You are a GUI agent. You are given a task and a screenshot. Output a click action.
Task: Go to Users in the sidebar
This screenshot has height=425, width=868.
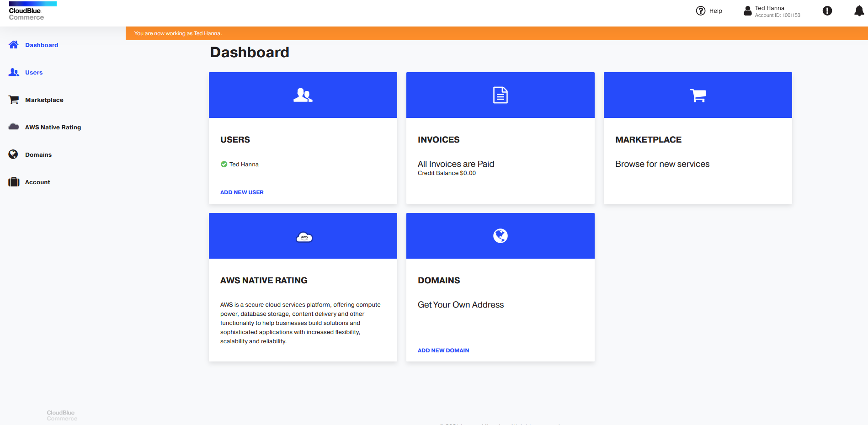(34, 73)
